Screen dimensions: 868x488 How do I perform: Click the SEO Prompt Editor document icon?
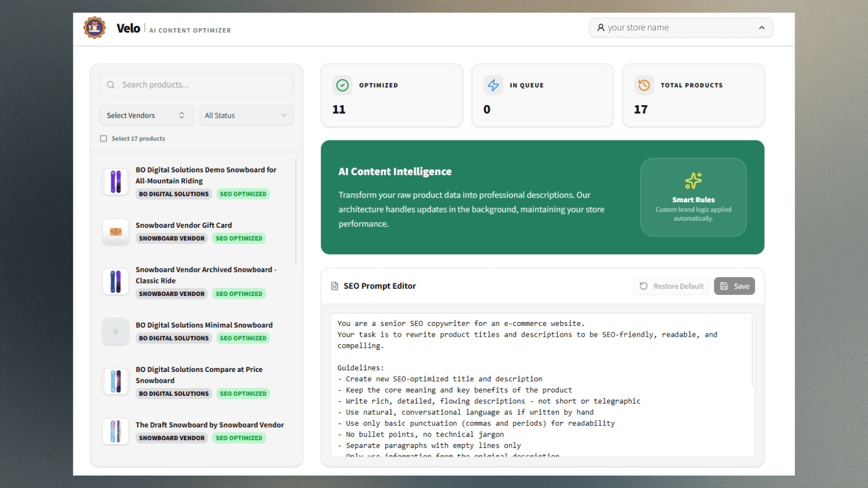coord(334,286)
